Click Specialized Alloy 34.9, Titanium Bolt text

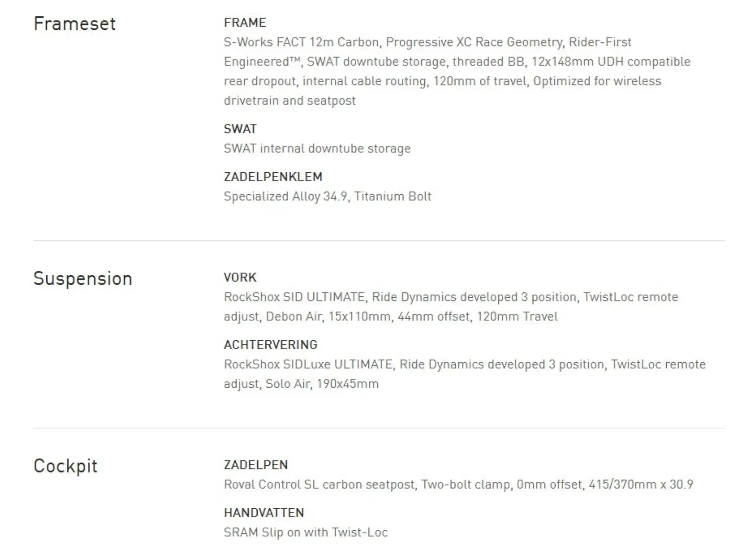tap(328, 196)
